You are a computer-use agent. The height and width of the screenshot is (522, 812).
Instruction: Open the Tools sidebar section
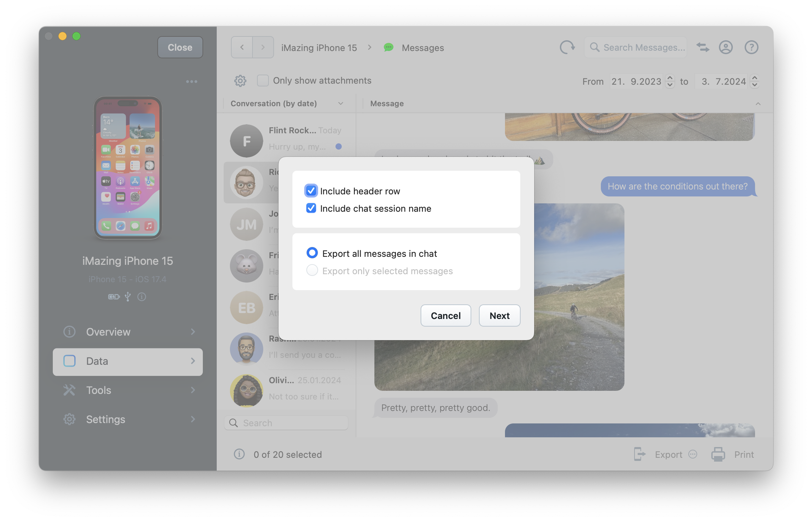click(128, 390)
